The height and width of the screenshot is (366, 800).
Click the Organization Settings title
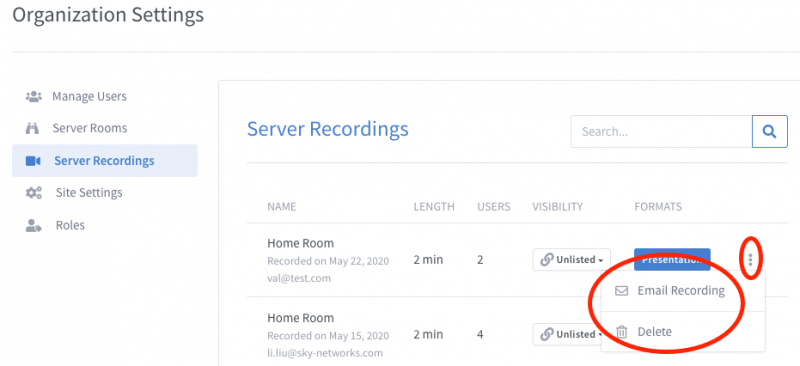click(108, 15)
